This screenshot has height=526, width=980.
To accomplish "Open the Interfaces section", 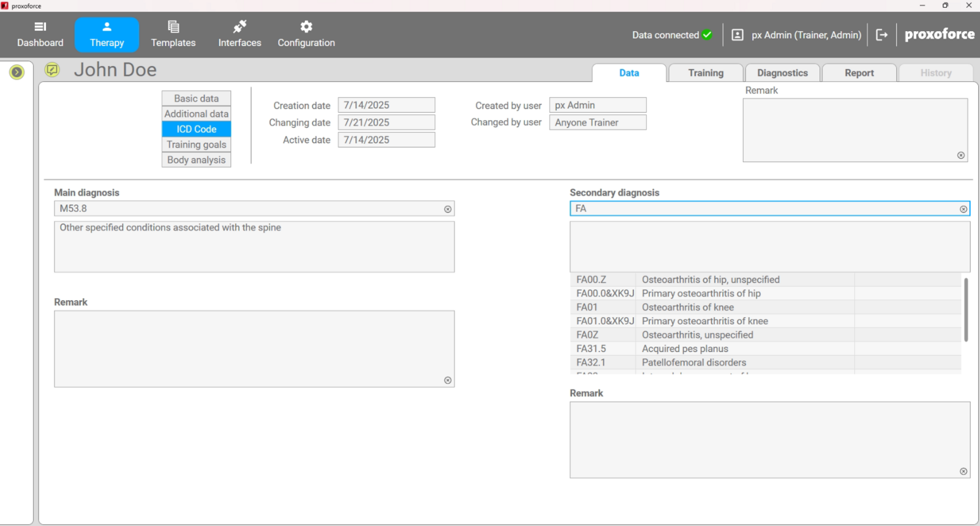I will click(x=239, y=34).
